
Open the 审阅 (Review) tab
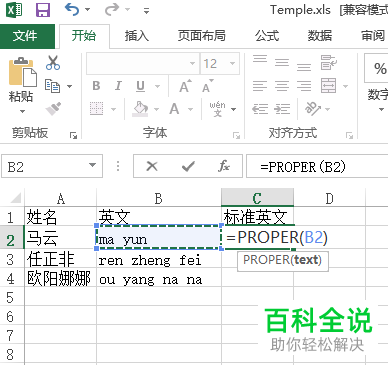373,36
